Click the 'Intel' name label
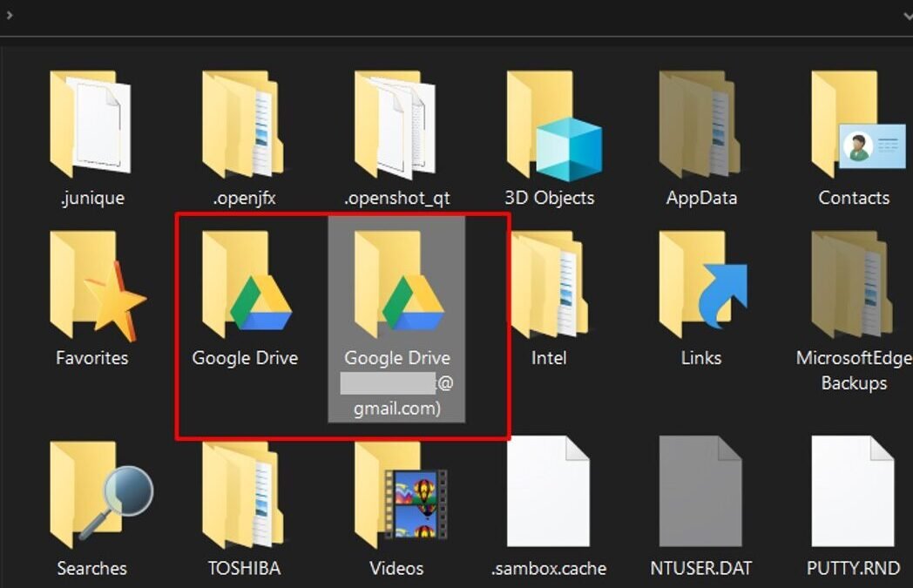Image resolution: width=913 pixels, height=588 pixels. tap(549, 357)
